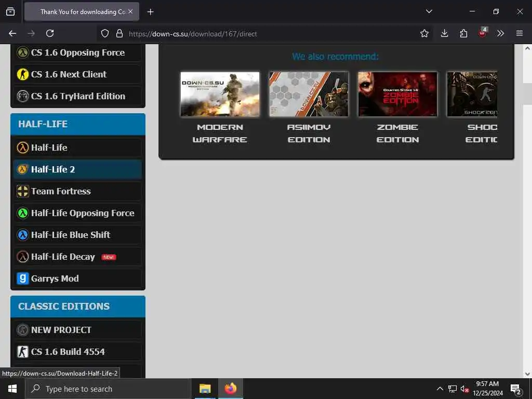
Task: Click the CS 1.6 Build 4554 icon
Action: coord(23,352)
